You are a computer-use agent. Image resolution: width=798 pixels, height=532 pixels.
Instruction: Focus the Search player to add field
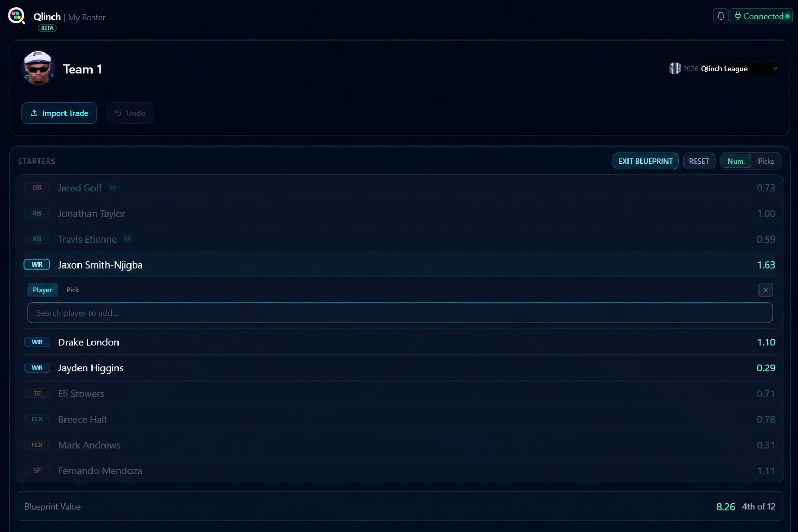pyautogui.click(x=400, y=313)
